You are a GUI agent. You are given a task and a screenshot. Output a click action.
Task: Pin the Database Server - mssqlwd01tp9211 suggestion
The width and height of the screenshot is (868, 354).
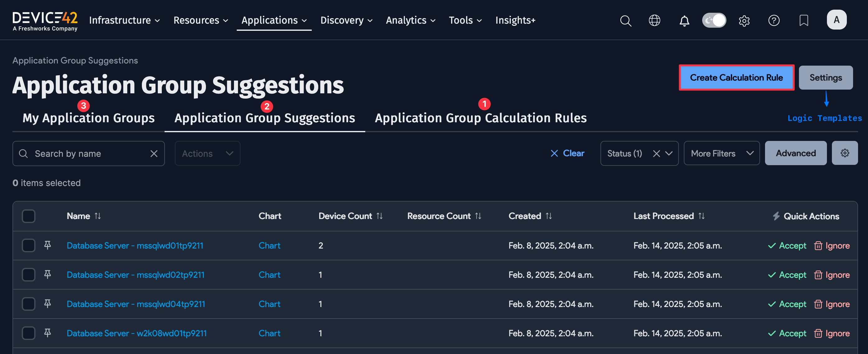(x=47, y=245)
